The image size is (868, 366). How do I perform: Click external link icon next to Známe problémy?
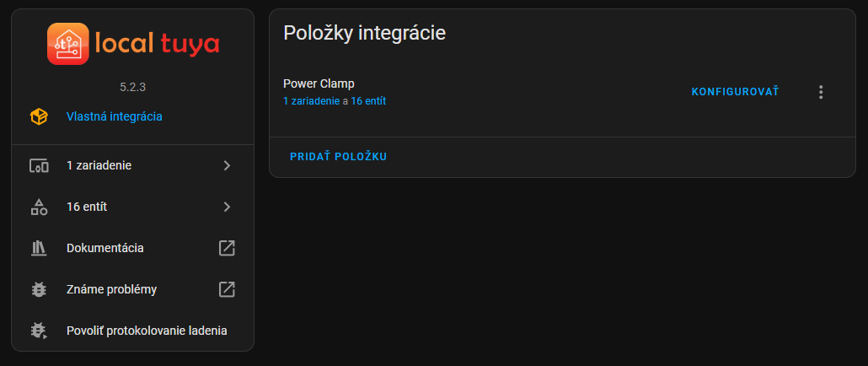tap(227, 289)
